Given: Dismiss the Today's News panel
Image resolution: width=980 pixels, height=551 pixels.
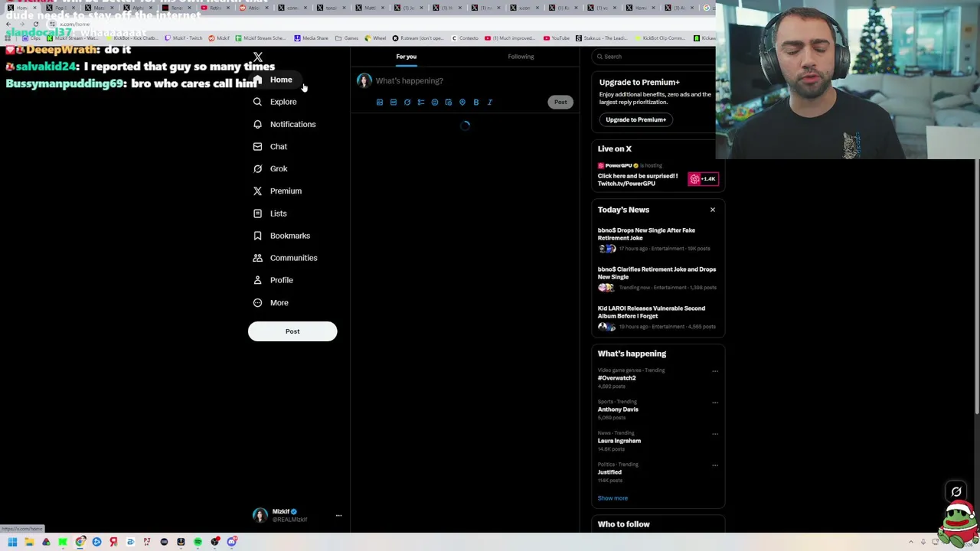Looking at the screenshot, I should [712, 210].
